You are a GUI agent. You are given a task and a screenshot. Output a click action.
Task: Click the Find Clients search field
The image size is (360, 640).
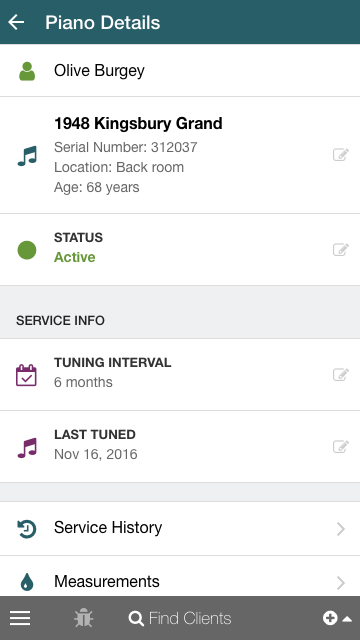[180, 618]
